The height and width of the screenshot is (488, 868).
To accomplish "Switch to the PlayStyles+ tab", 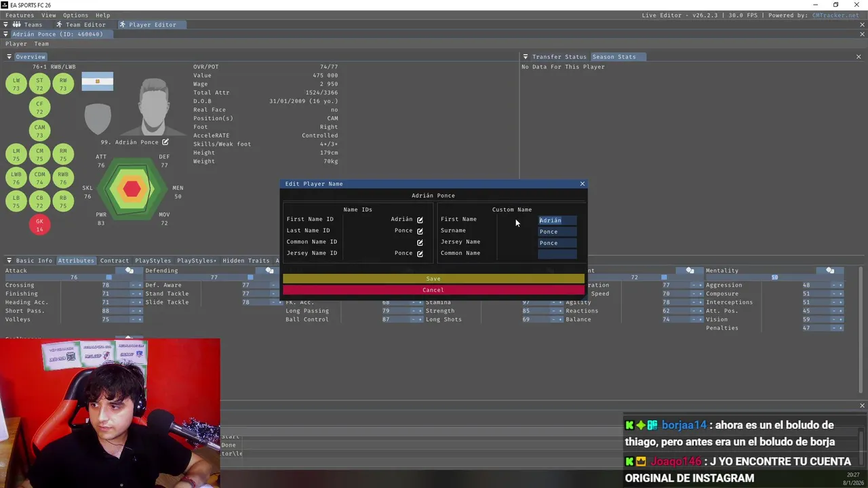I will click(197, 261).
